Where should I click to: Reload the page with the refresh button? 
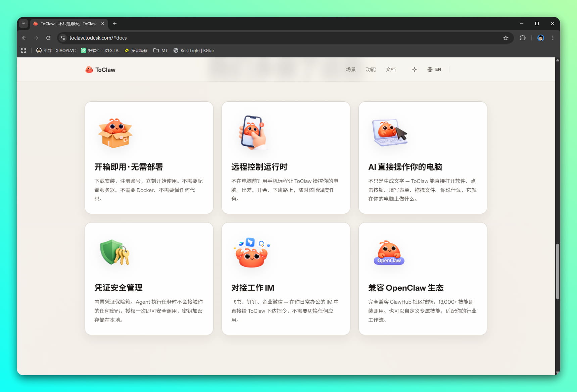pyautogui.click(x=48, y=38)
